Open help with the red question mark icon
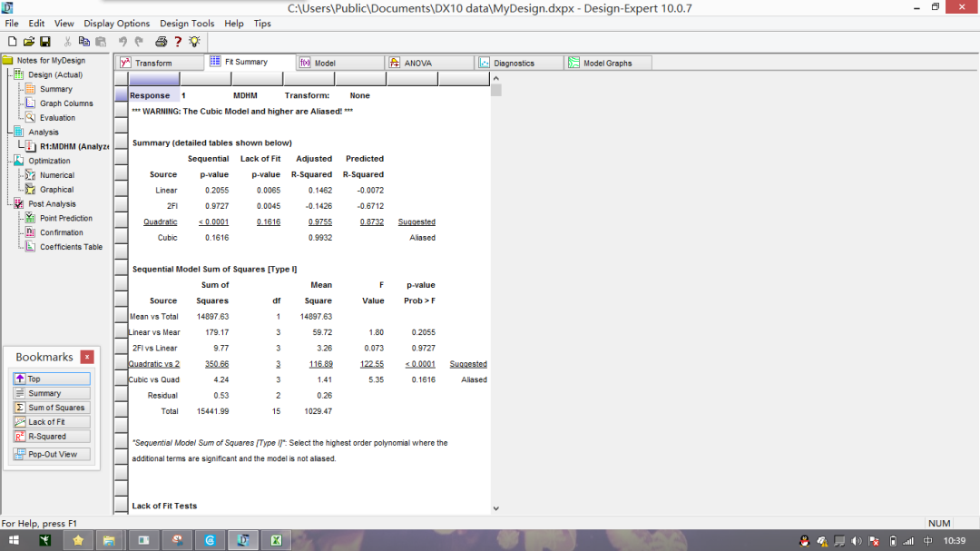The height and width of the screenshot is (551, 980). pos(178,41)
